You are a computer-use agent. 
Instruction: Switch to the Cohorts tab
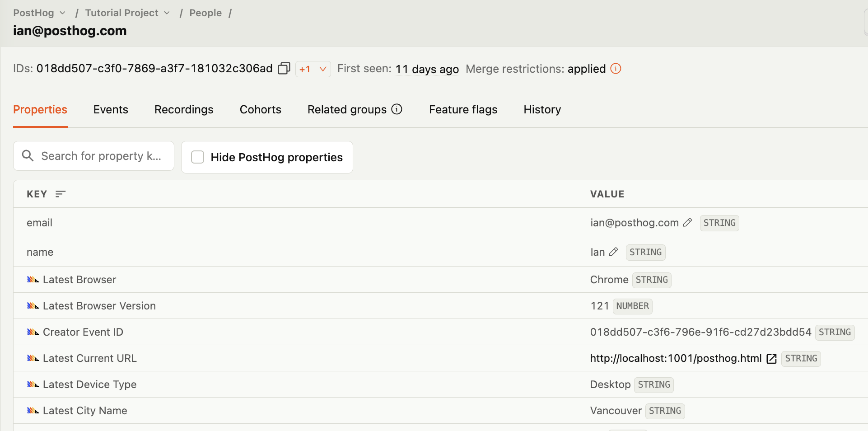point(261,109)
